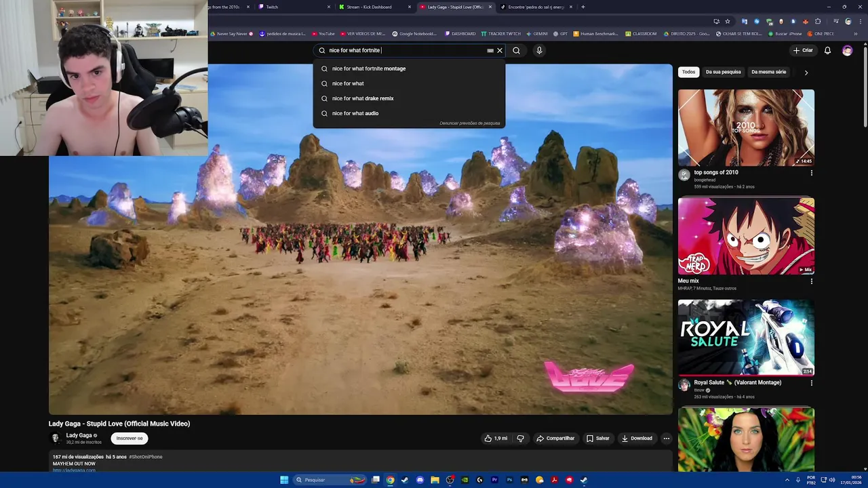
Task: Switch to the Stream - Kick Dashboard tab
Action: point(374,7)
